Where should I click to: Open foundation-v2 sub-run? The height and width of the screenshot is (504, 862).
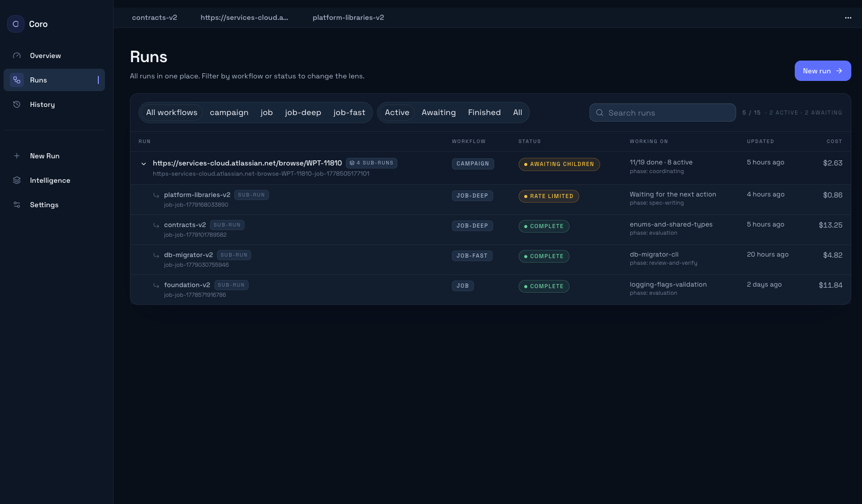click(x=187, y=285)
